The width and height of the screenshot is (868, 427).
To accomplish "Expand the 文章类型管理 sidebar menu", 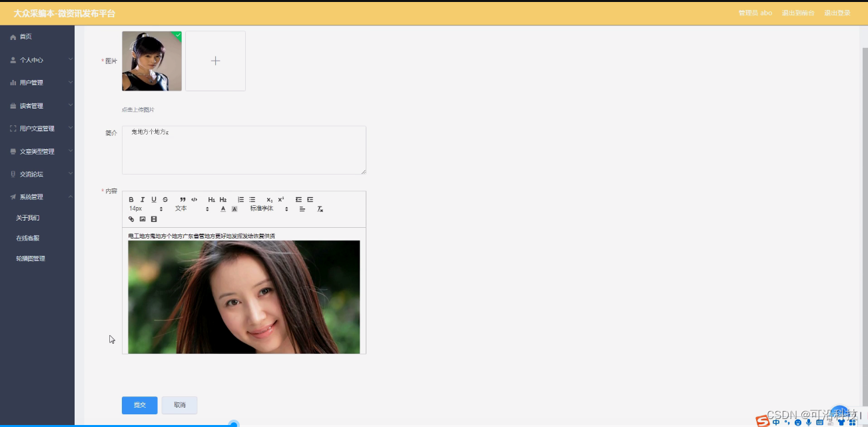I will tap(37, 151).
